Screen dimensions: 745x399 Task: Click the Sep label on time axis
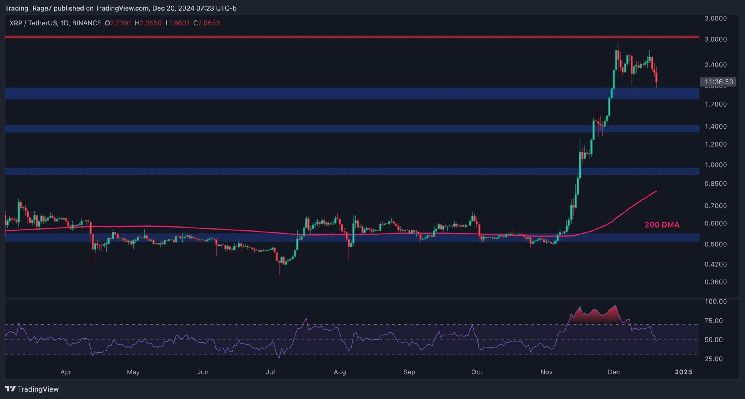409,372
